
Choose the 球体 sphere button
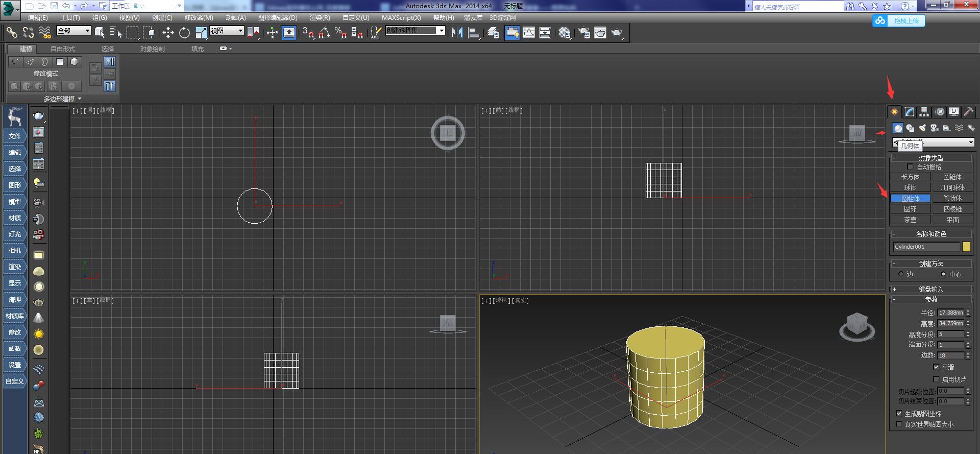pyautogui.click(x=910, y=187)
